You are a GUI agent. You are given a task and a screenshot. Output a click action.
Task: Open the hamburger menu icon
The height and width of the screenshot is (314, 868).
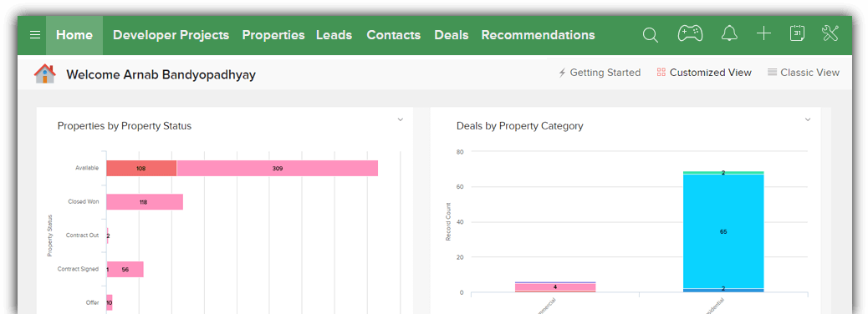pyautogui.click(x=35, y=35)
